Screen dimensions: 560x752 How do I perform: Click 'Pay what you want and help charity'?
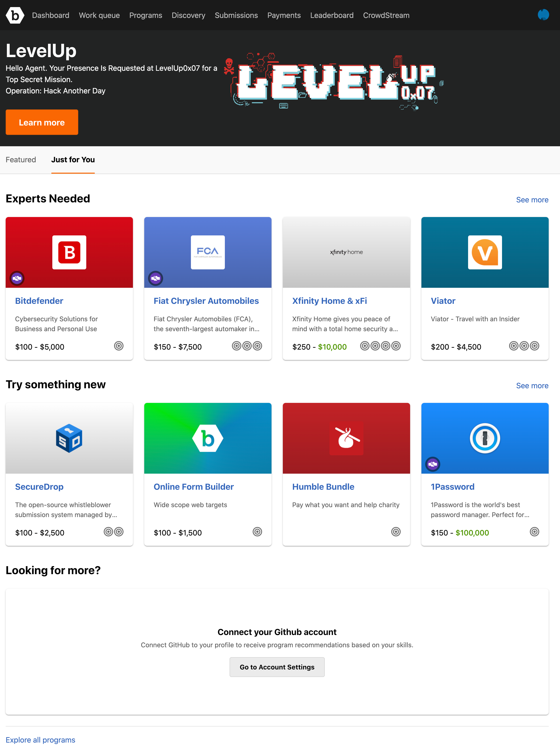[x=346, y=505]
